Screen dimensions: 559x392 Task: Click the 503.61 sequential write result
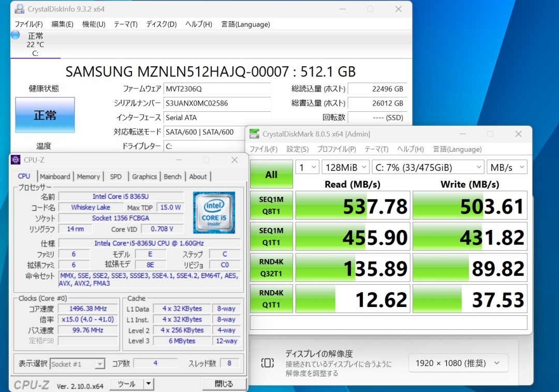470,206
